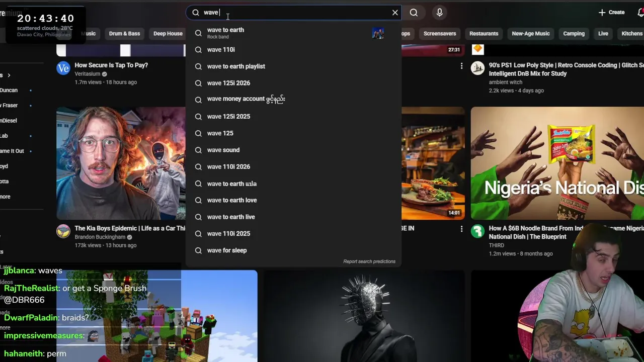Click the search icon beside 'wave for sleep'
This screenshot has height=362, width=644.
click(x=198, y=250)
